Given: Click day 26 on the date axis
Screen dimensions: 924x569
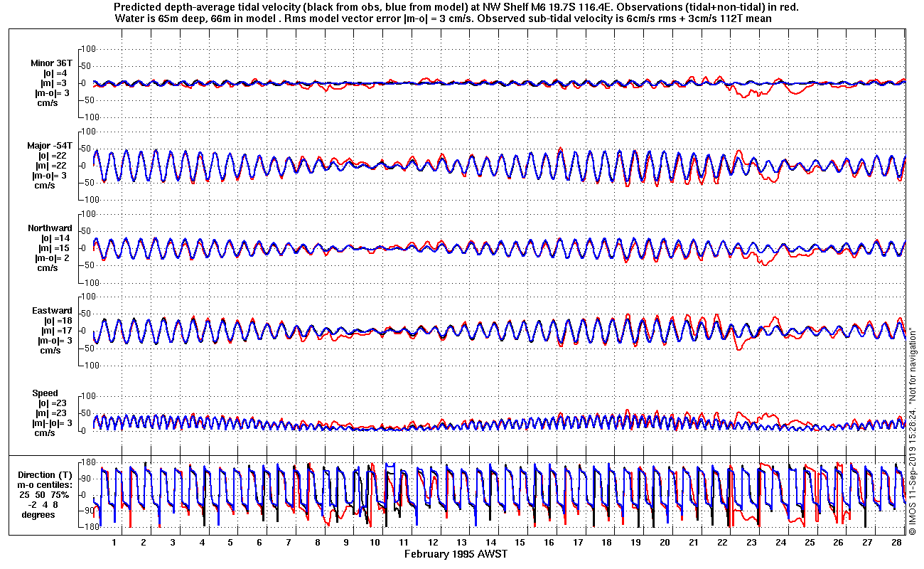Looking at the screenshot, I should 838,542.
